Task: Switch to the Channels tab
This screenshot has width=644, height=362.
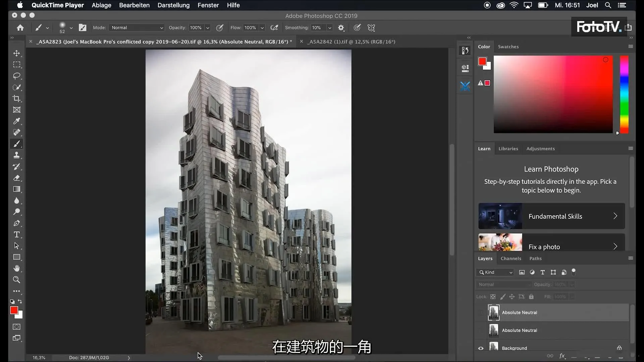Action: 511,258
